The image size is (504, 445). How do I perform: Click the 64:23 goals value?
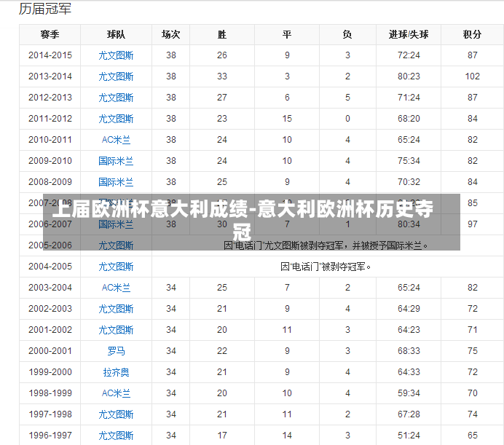[x=409, y=330]
